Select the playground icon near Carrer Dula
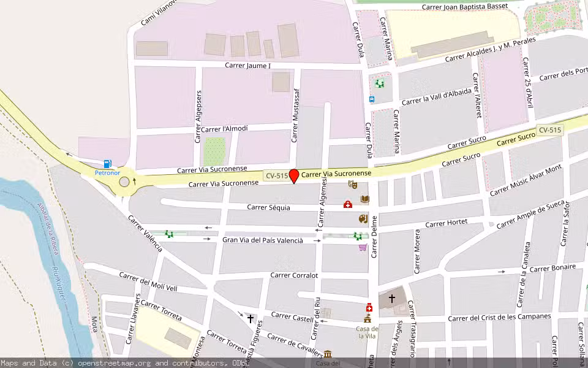 coord(380,83)
